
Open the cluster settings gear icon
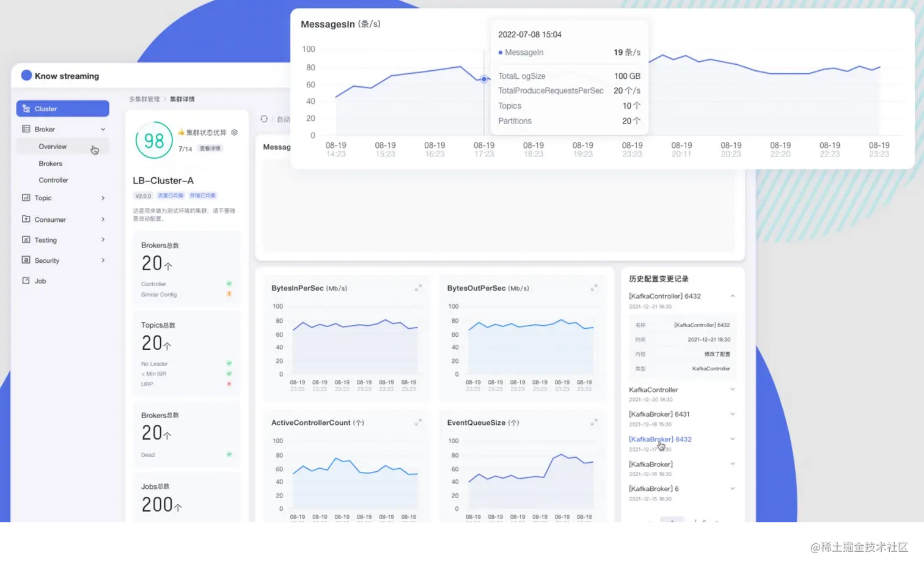[x=234, y=132]
